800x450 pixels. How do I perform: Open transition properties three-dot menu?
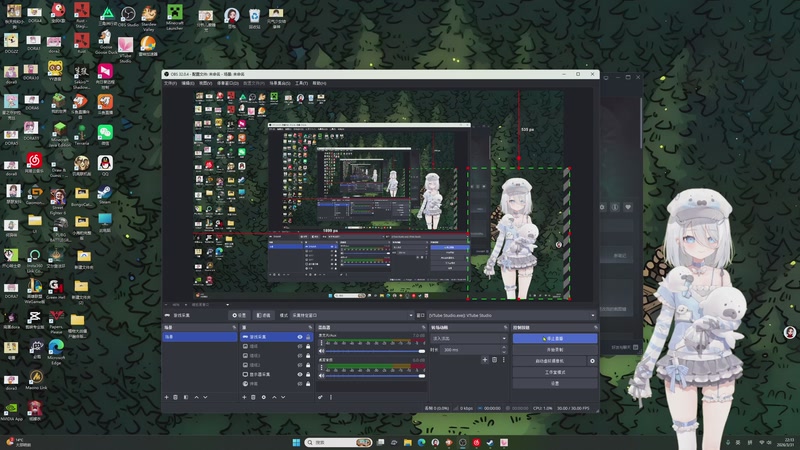tap(504, 360)
